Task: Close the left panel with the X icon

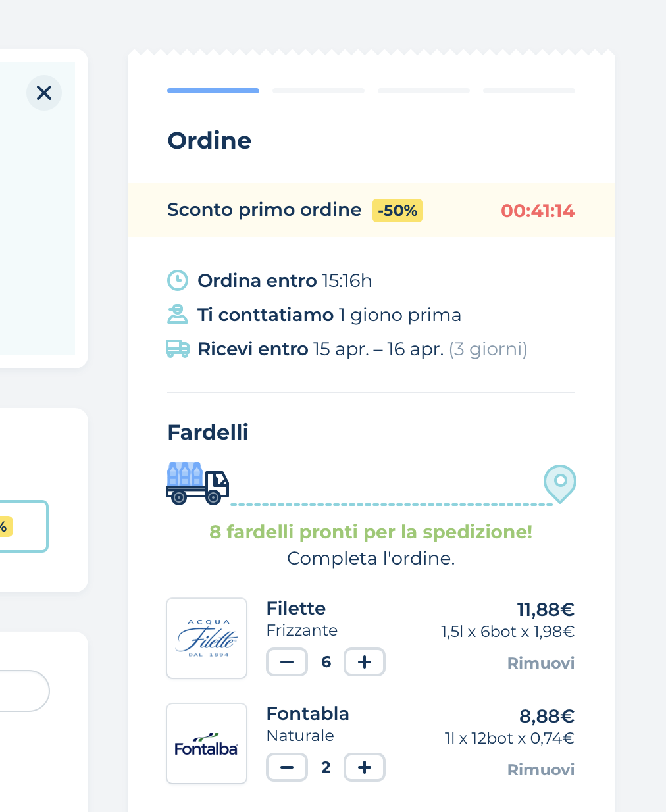Action: click(44, 93)
